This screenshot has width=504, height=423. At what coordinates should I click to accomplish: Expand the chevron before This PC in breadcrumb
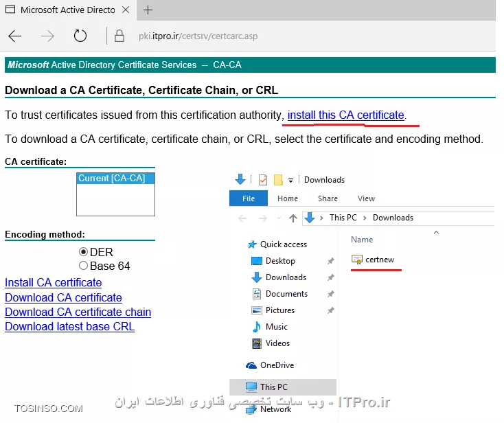[321, 218]
